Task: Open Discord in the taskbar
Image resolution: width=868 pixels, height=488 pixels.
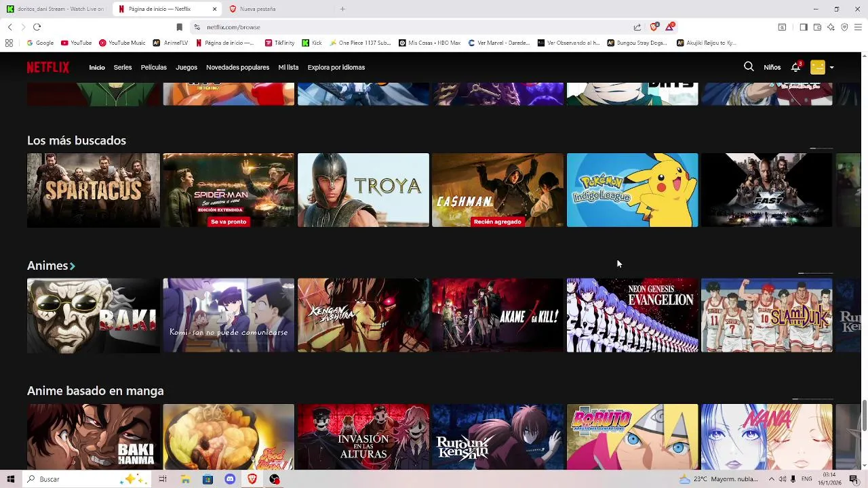Action: (x=230, y=479)
